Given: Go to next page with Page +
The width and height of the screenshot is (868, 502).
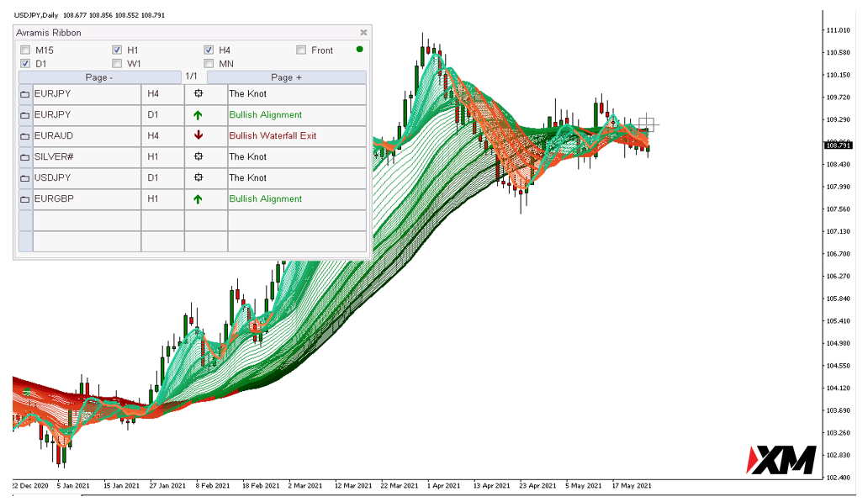Looking at the screenshot, I should [x=286, y=77].
